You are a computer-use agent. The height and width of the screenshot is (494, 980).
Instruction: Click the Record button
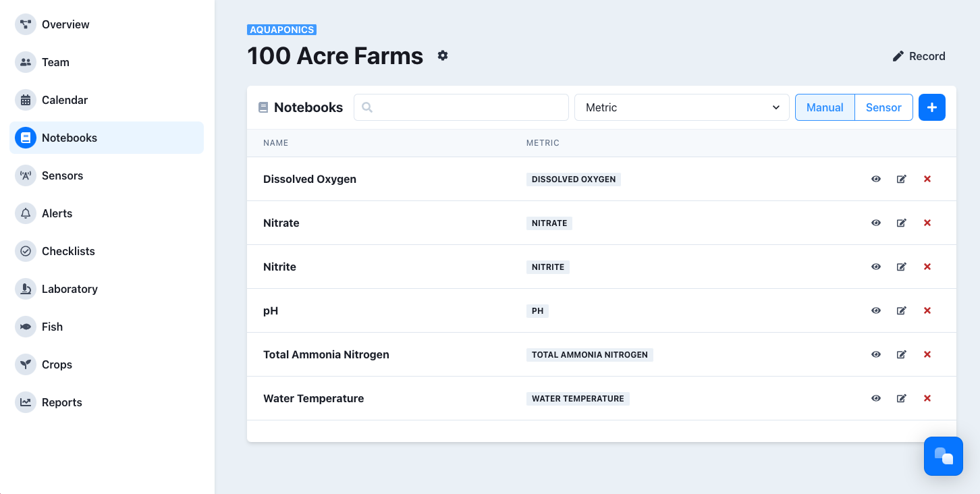[x=919, y=56]
